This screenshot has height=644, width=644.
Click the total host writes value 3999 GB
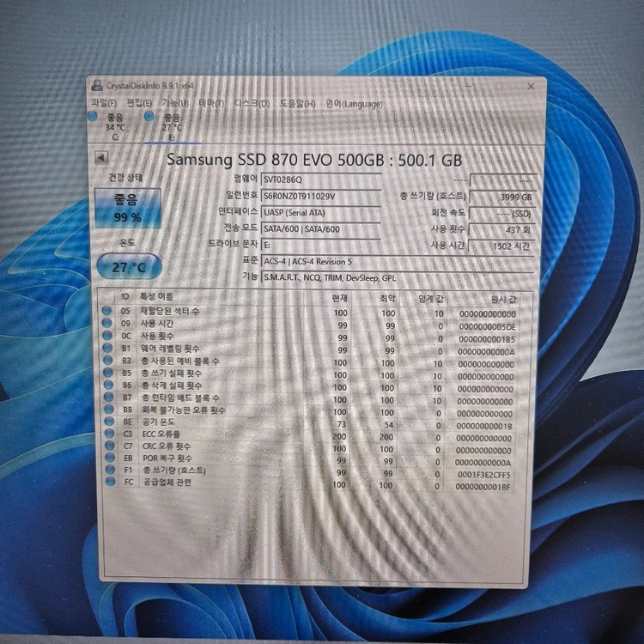tap(502, 197)
